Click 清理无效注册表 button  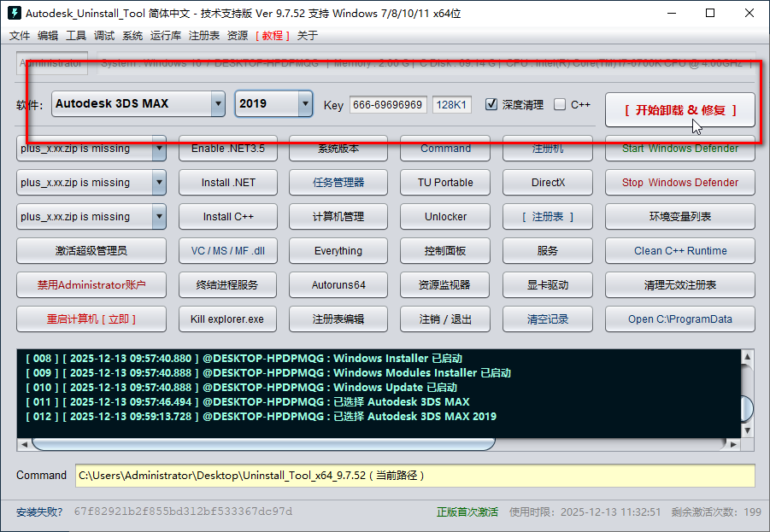(680, 284)
